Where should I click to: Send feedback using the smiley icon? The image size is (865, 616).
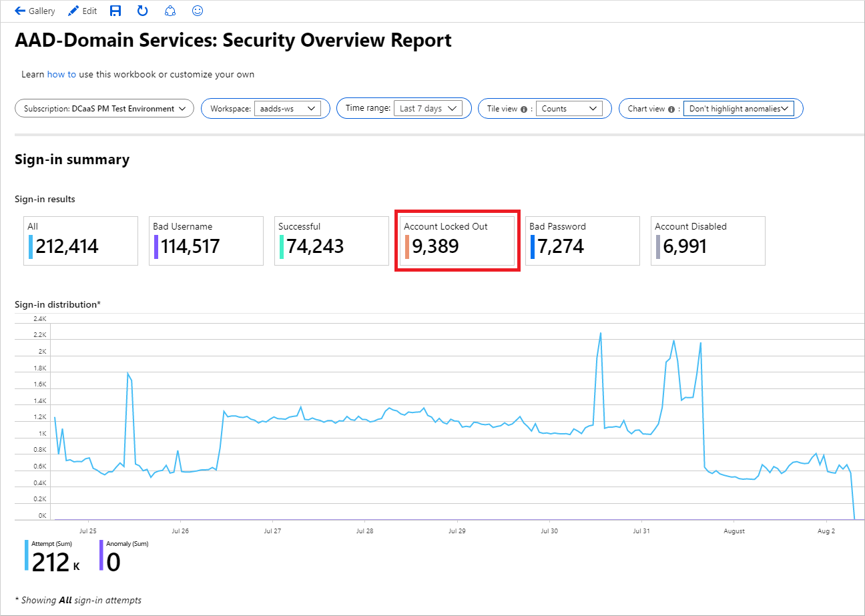197,10
